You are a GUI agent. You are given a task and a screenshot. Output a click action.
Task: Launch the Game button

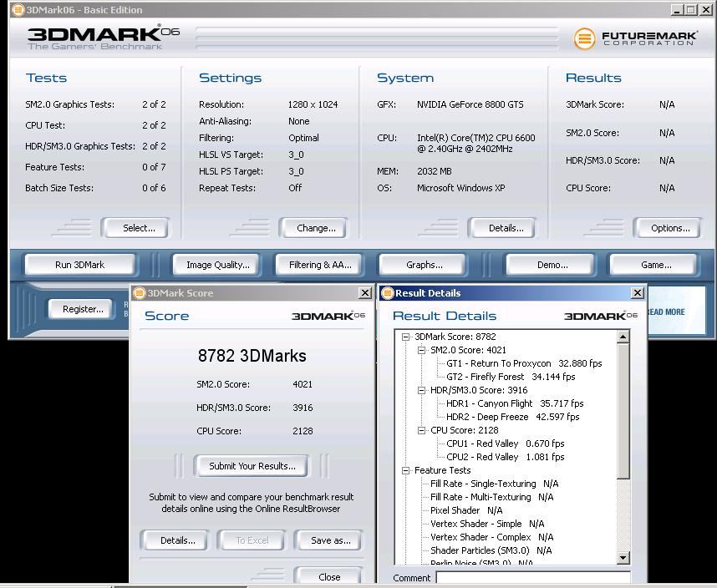(653, 265)
